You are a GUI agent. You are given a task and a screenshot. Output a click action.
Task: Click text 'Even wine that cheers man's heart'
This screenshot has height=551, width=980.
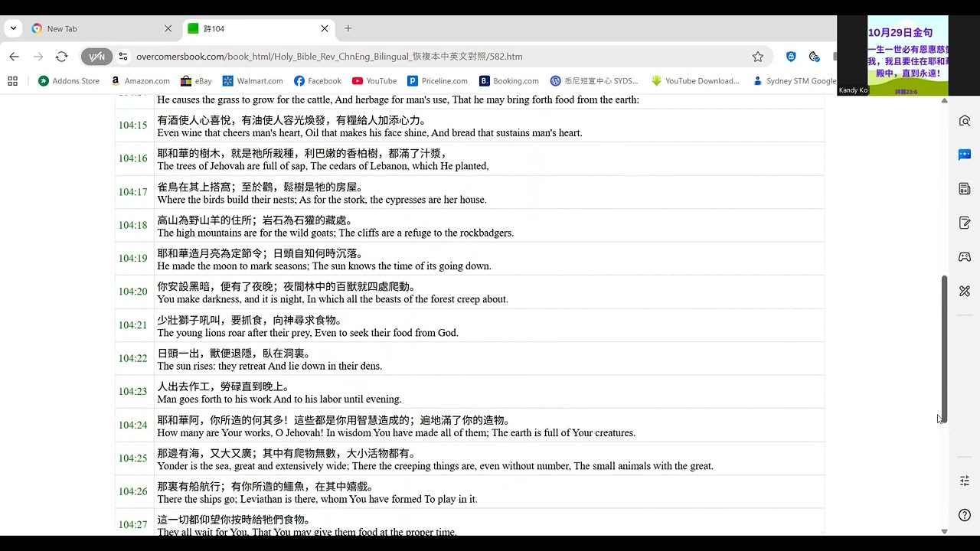(x=229, y=133)
